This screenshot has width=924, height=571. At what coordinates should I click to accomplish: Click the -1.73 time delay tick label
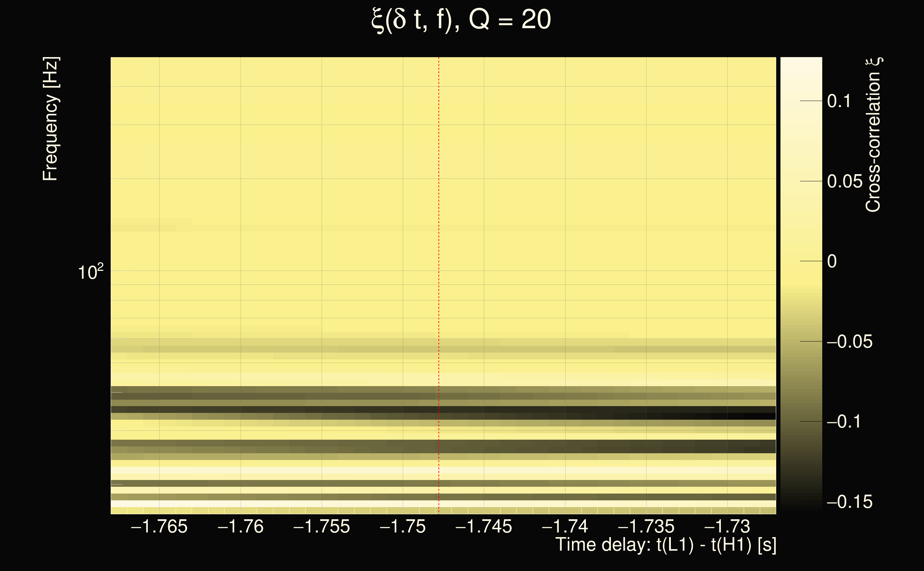[x=727, y=526]
